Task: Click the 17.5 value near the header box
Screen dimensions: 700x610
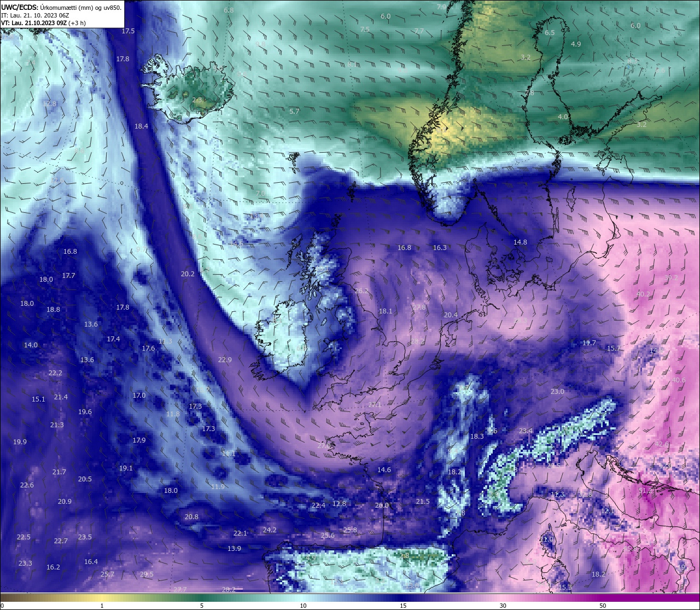Action: click(128, 31)
